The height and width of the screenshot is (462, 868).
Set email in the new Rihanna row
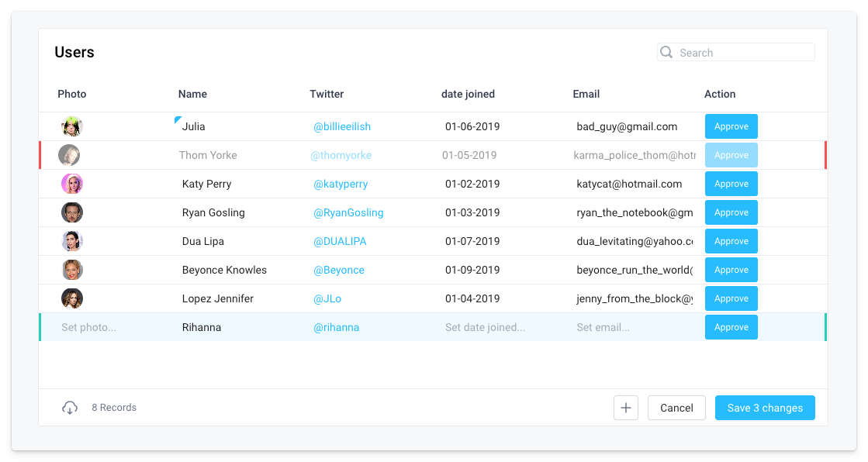603,327
